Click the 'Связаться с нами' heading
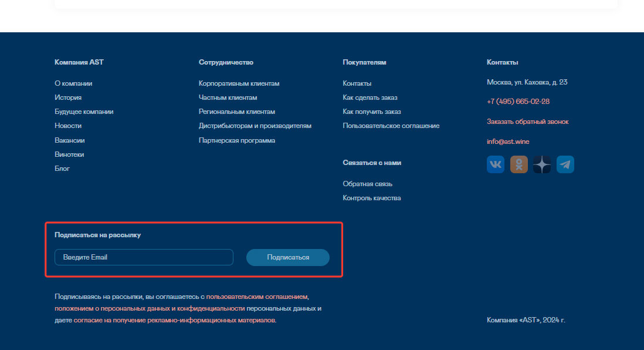 click(372, 163)
